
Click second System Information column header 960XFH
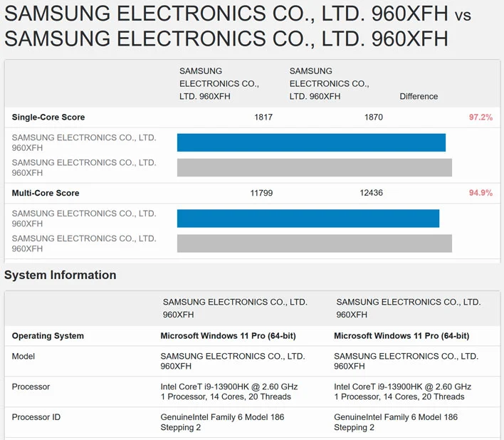click(408, 308)
